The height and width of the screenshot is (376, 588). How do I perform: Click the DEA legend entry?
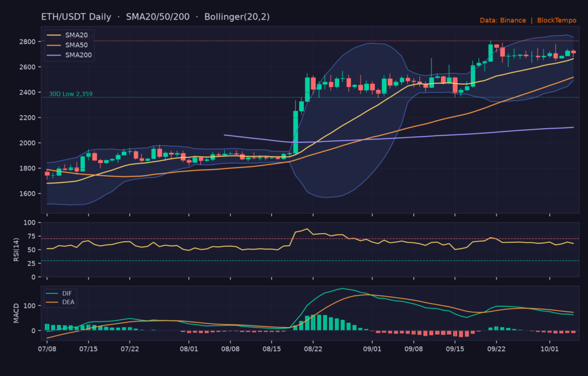click(60, 302)
